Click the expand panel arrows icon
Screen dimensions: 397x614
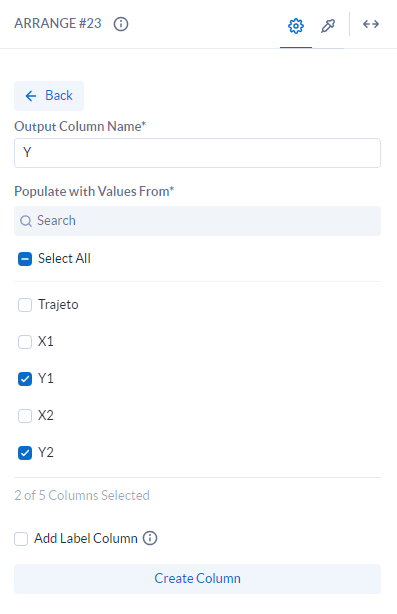pyautogui.click(x=370, y=24)
